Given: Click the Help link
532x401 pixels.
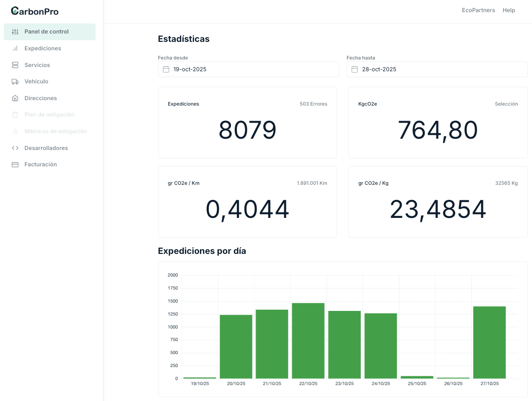Looking at the screenshot, I should [509, 10].
